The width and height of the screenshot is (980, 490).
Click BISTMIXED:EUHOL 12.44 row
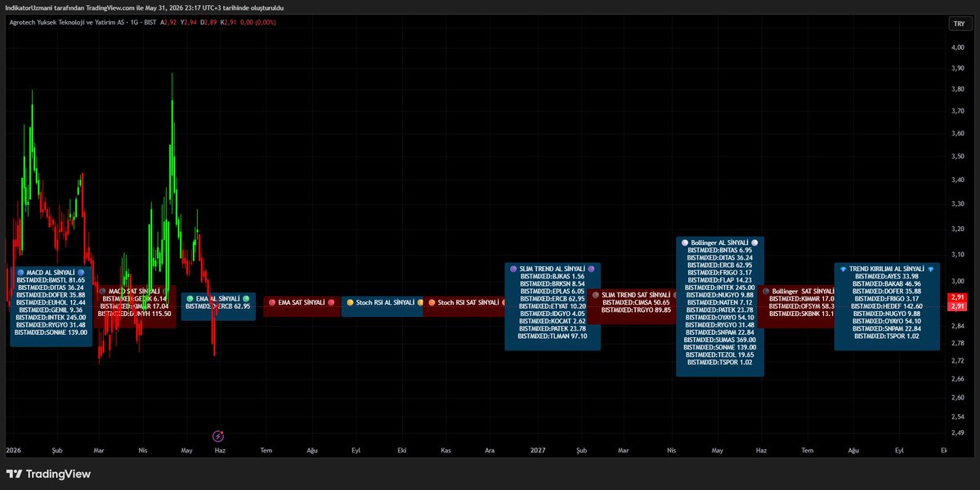point(51,303)
